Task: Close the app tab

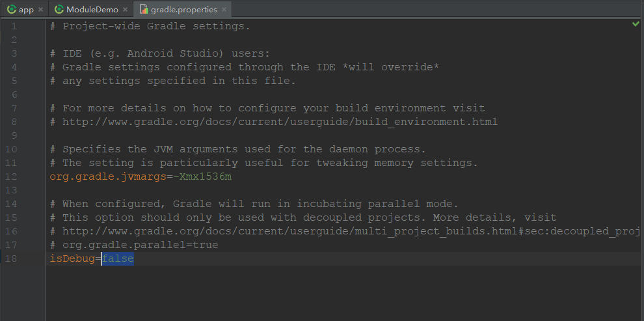Action: (41, 10)
